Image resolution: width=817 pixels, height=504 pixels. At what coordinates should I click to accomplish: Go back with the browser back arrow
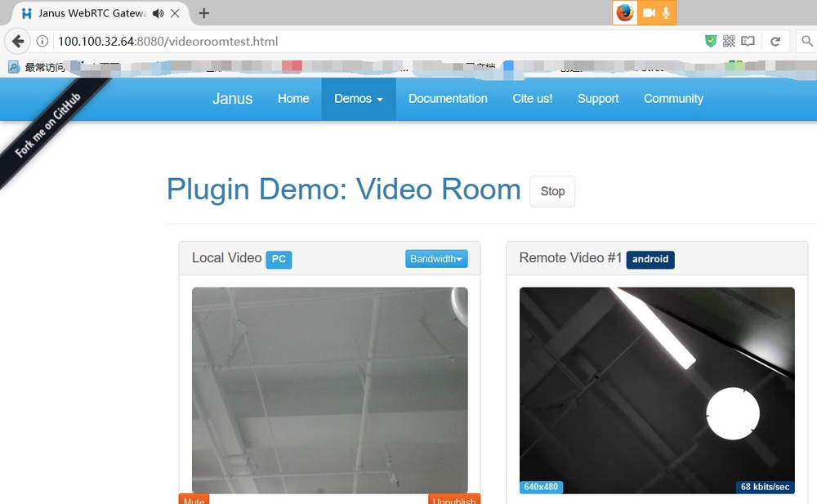[x=18, y=41]
